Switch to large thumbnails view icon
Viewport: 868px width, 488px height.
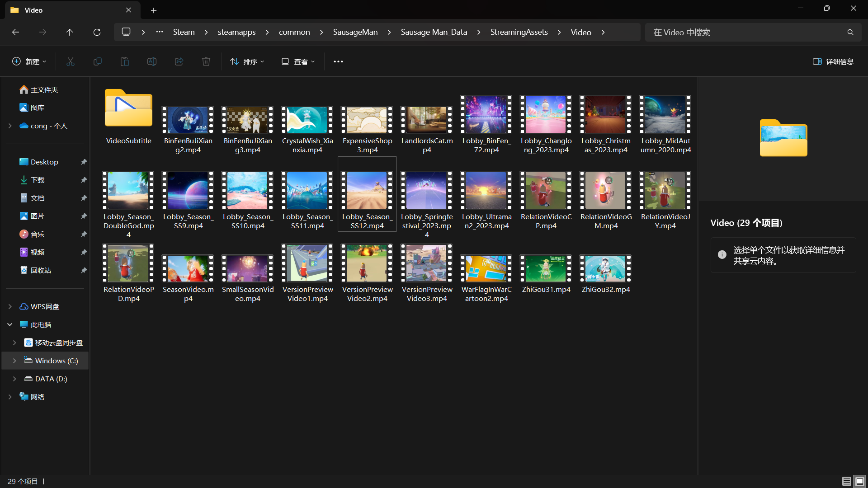coord(860,481)
